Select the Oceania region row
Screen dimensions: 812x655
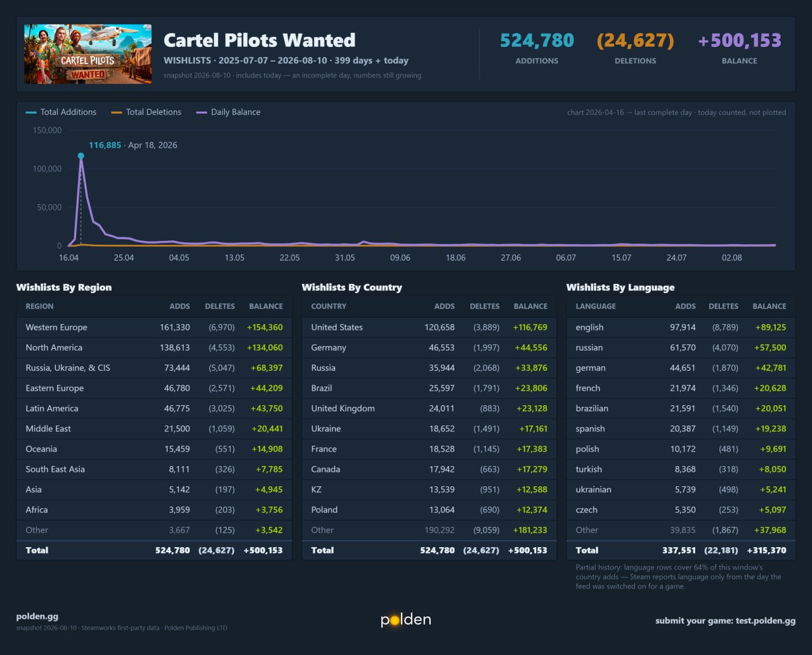154,449
